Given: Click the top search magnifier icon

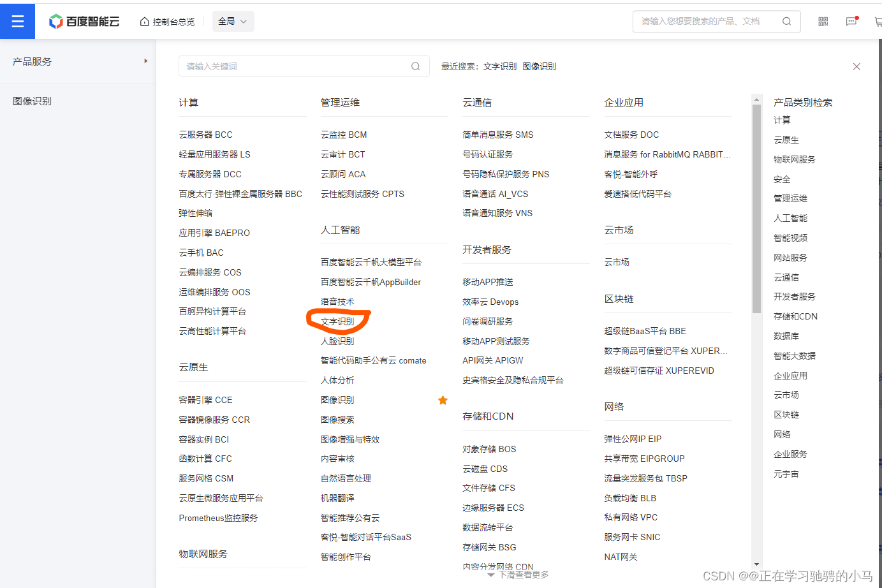Looking at the screenshot, I should point(787,22).
